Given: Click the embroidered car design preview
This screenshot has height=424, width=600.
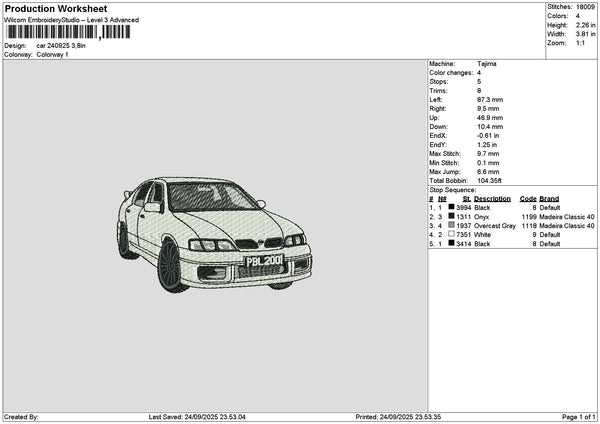Looking at the screenshot, I should pyautogui.click(x=215, y=235).
